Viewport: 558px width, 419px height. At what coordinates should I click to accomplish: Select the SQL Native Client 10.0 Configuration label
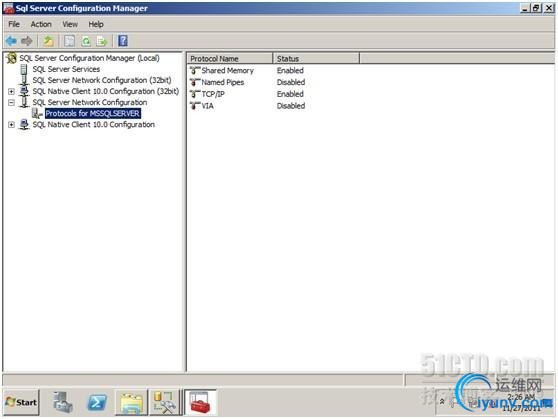[x=94, y=124]
